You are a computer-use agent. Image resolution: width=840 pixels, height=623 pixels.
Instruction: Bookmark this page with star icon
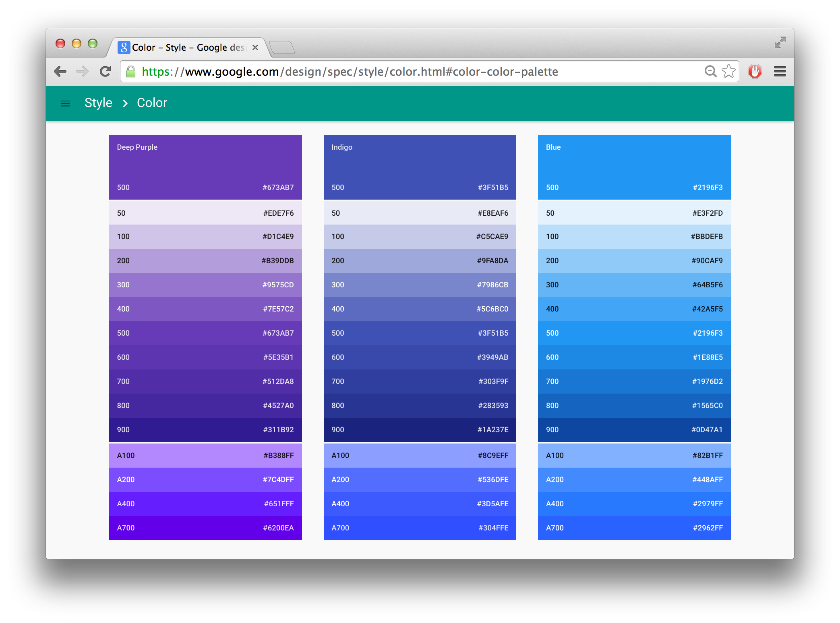tap(728, 72)
